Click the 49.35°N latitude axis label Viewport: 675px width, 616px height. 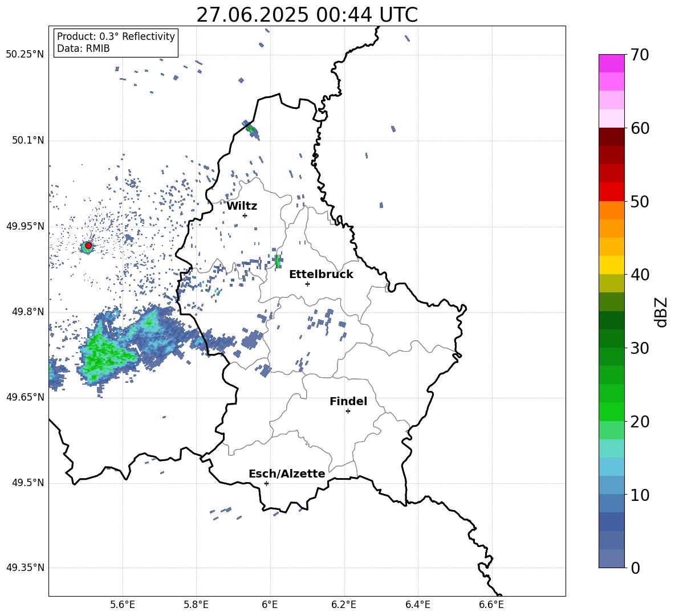25,568
